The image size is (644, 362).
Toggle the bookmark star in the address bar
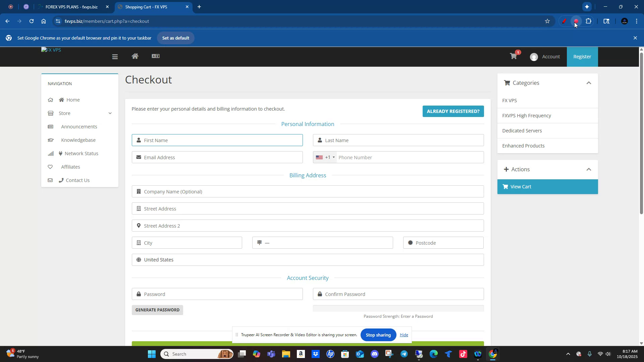point(547,21)
